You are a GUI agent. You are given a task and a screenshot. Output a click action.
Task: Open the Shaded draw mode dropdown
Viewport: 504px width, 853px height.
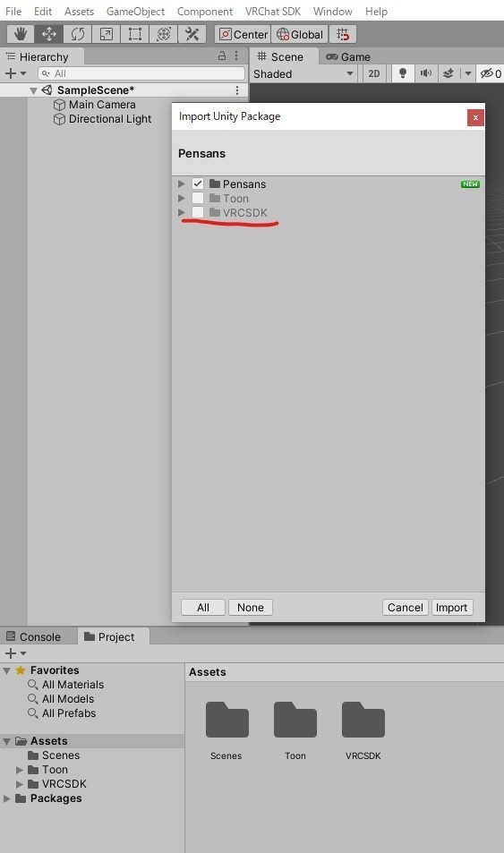pos(303,74)
